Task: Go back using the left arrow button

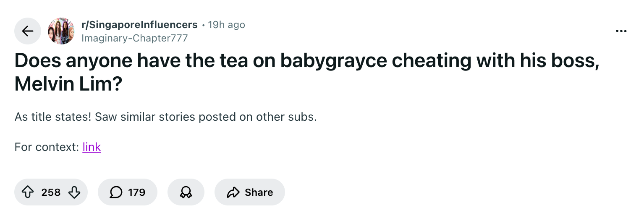Action: (x=28, y=31)
